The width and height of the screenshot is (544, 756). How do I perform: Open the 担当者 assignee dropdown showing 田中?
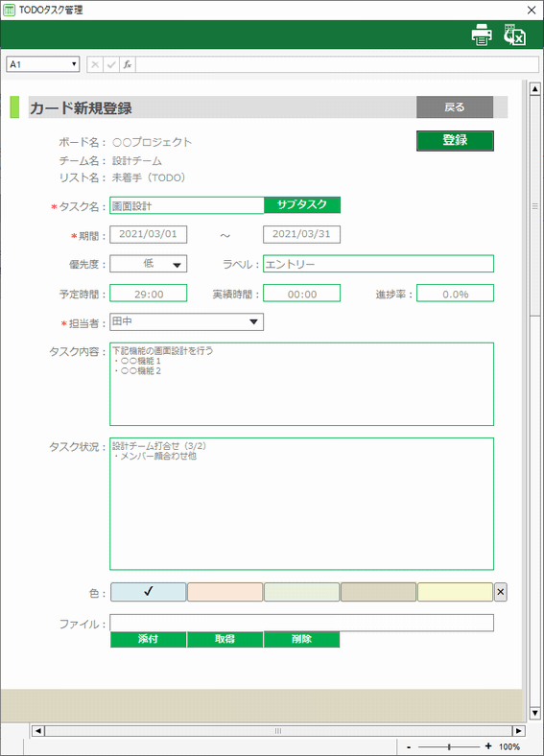click(253, 322)
